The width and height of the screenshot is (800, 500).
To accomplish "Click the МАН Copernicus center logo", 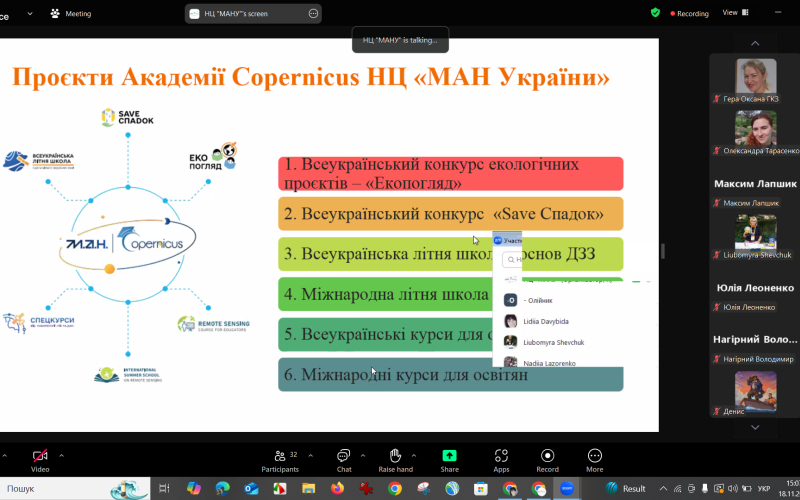I will (x=129, y=244).
